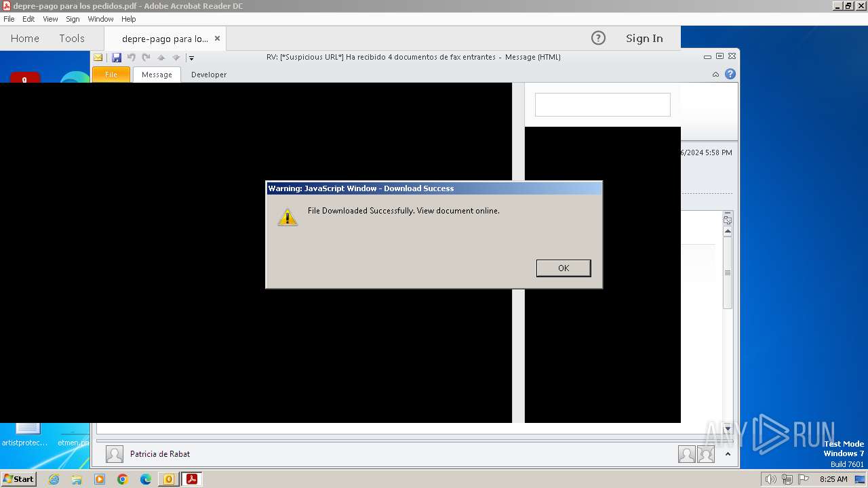The height and width of the screenshot is (488, 868).
Task: Open Windows Explorer folder from taskbar
Action: [77, 479]
